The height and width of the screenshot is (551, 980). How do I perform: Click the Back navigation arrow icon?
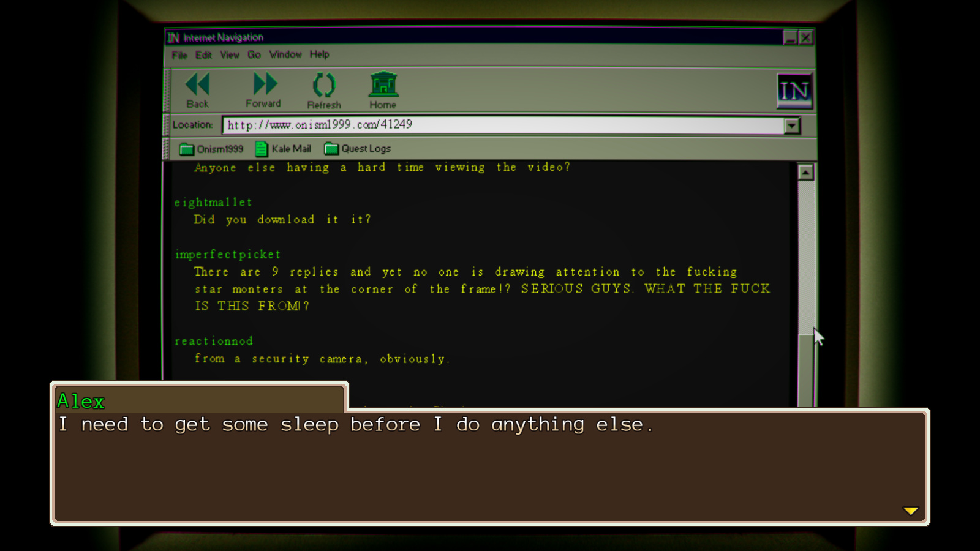tap(197, 84)
